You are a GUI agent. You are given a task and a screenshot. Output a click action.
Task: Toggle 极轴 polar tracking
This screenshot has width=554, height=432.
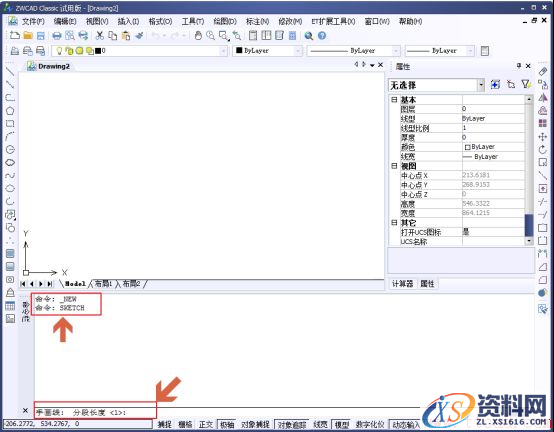(x=227, y=424)
